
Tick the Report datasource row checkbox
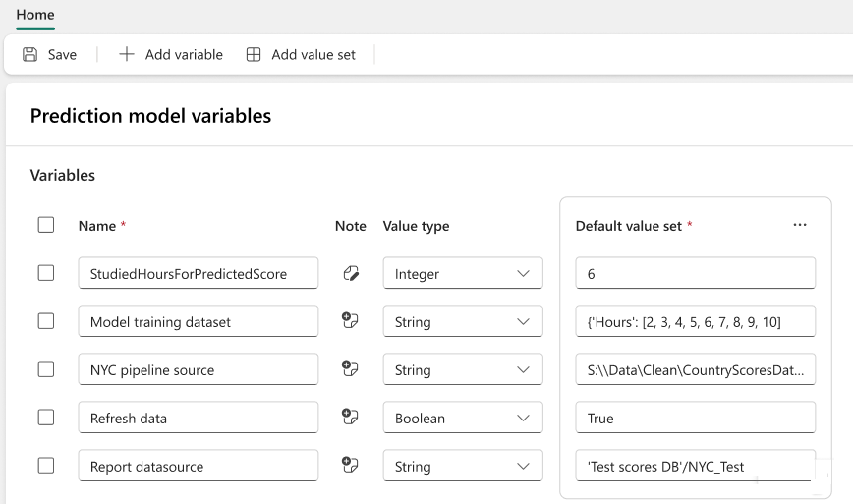[x=46, y=466]
